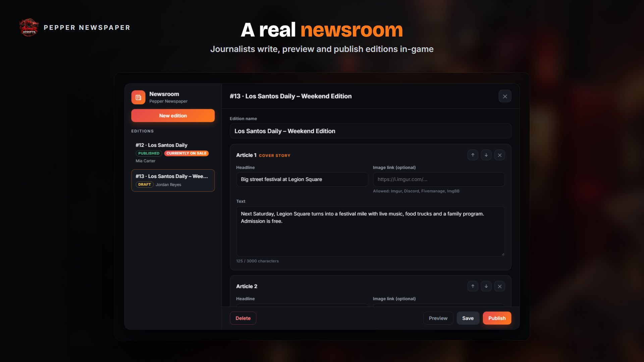Viewport: 644px width, 362px height.
Task: Click the Article 2 heading
Action: (x=247, y=286)
